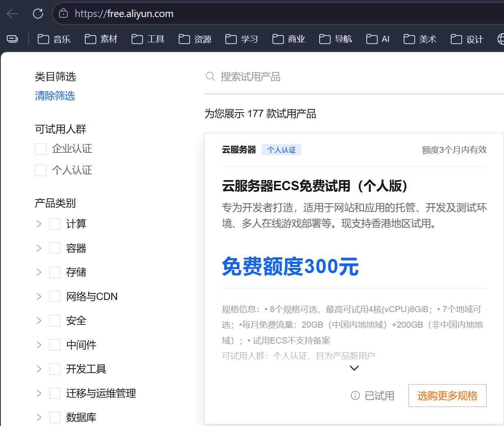Reload the page with refresh icon
This screenshot has width=504, height=426.
point(38,14)
